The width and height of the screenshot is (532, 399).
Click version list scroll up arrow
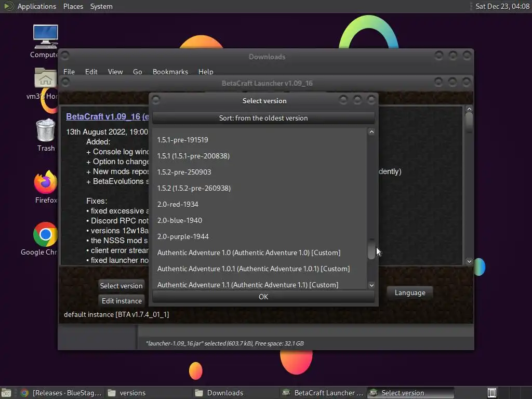click(x=371, y=132)
